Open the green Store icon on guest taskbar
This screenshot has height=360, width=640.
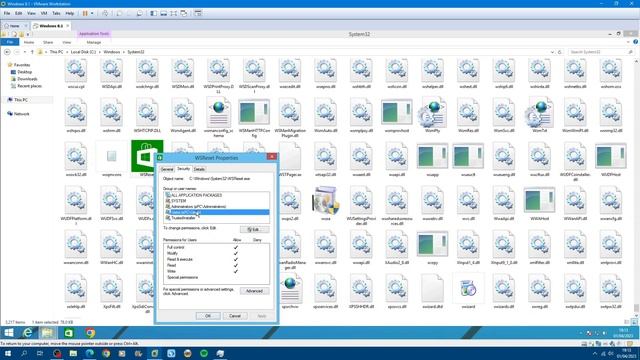point(69,333)
